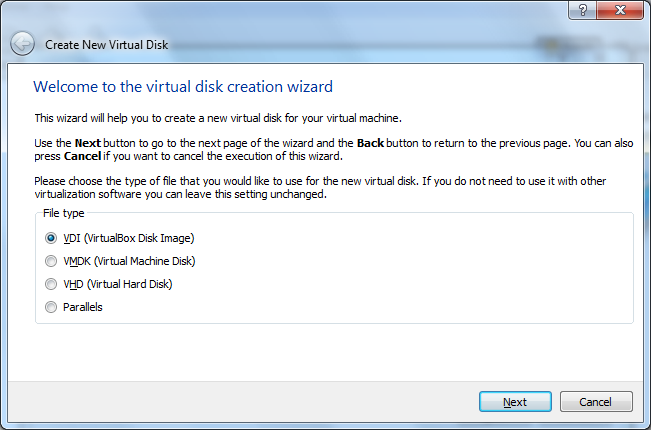651x430 pixels.
Task: Click the paragraph starting 'Please choose the type'
Action: [x=320, y=188]
